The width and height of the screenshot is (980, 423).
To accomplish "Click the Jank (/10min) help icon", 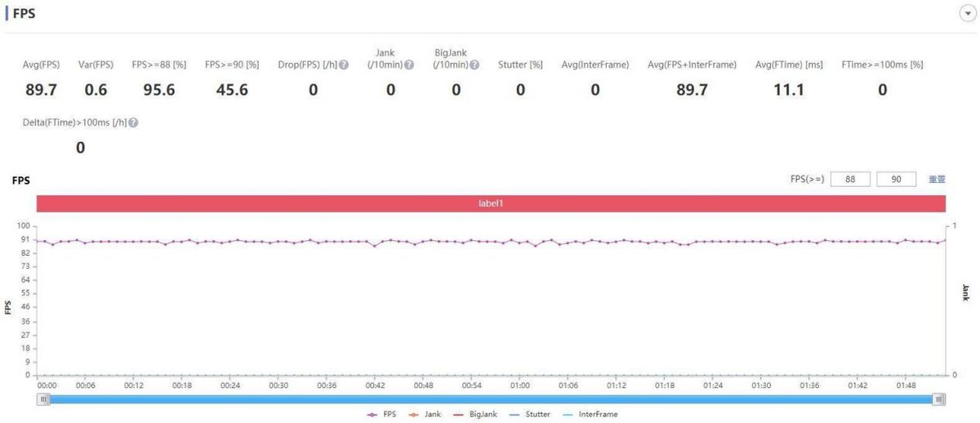I will point(408,65).
